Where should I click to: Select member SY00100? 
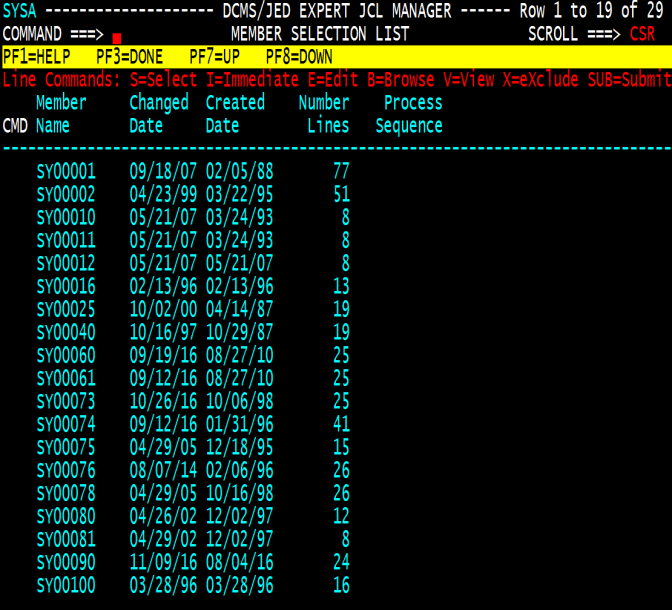point(66,586)
